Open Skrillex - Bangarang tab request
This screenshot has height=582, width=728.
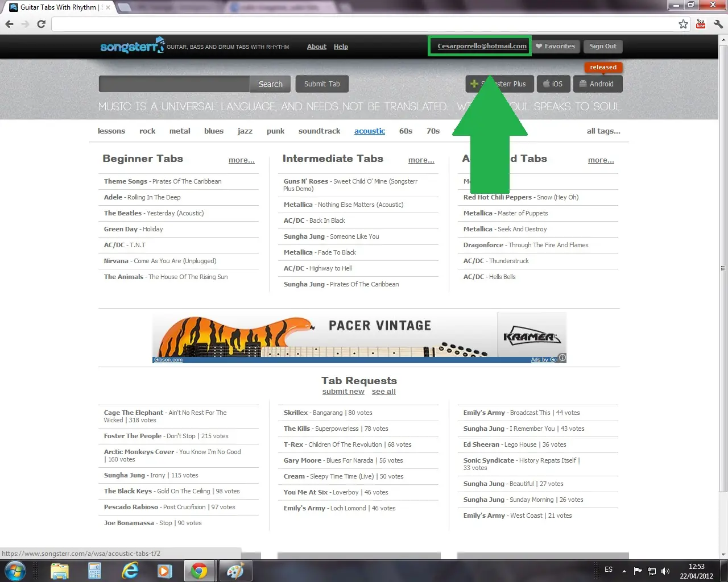click(x=328, y=413)
